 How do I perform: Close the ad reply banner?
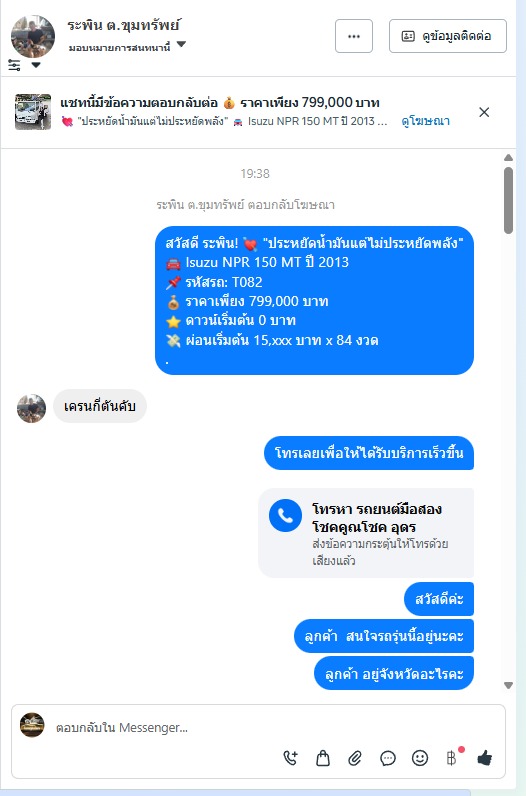484,112
